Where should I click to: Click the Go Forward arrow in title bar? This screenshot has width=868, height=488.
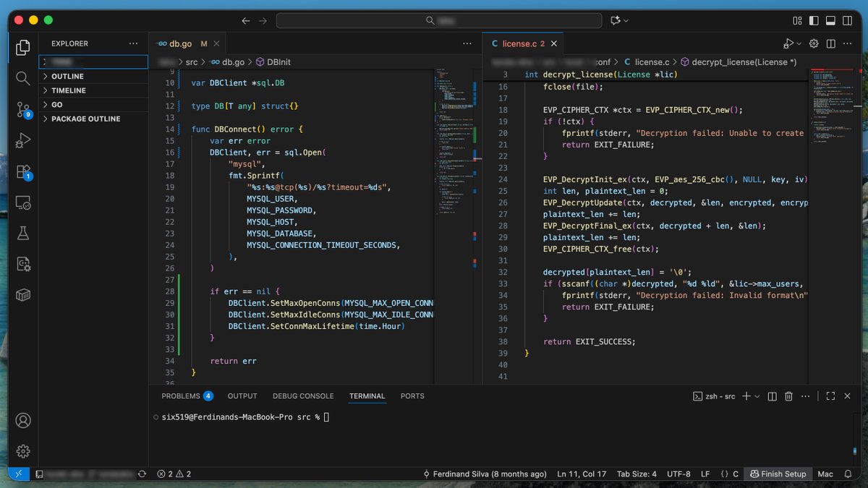(263, 20)
